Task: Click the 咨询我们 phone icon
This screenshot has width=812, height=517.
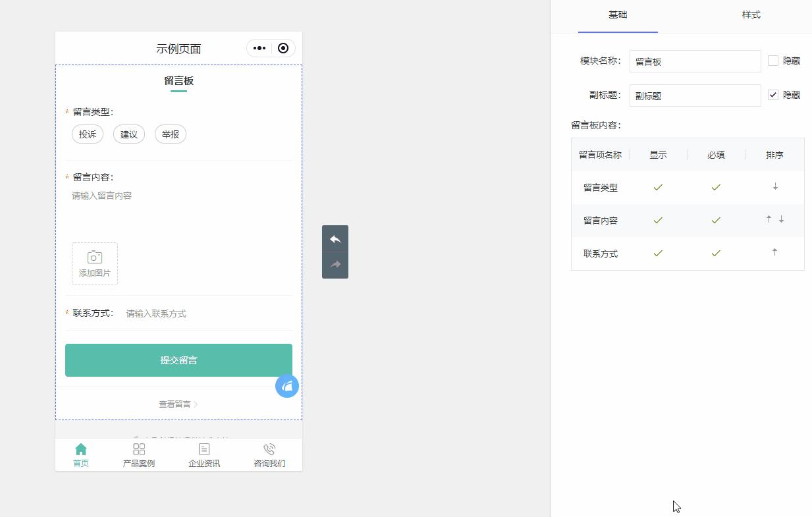Action: pyautogui.click(x=269, y=449)
